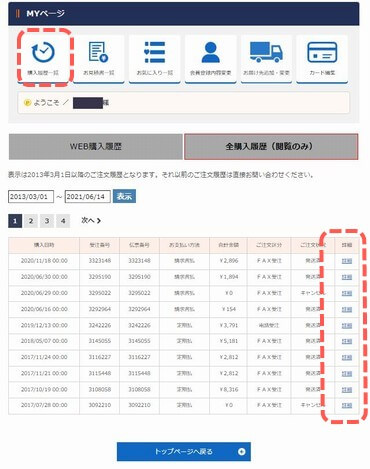Click the MYページ header title

point(45,14)
